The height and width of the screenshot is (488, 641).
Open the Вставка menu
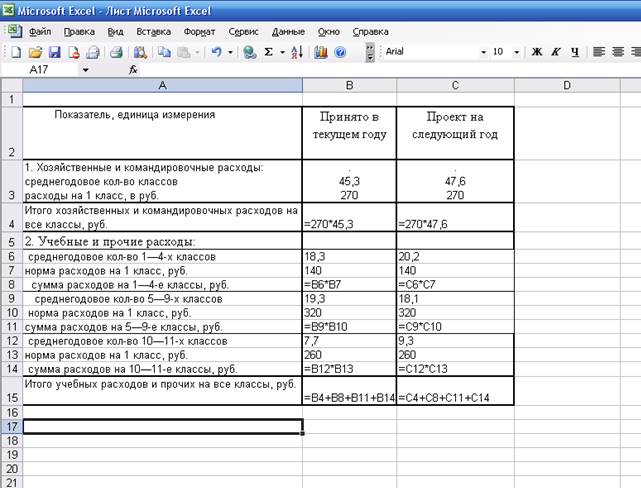[154, 31]
